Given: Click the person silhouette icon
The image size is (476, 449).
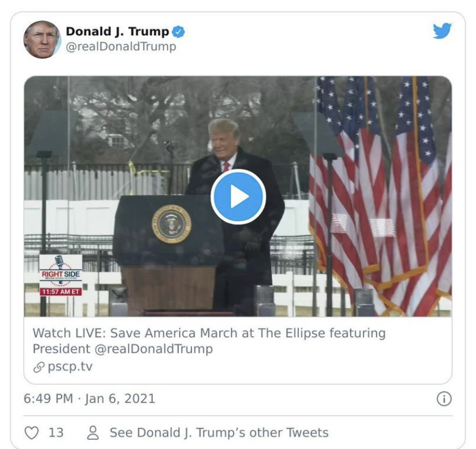Looking at the screenshot, I should 93,433.
